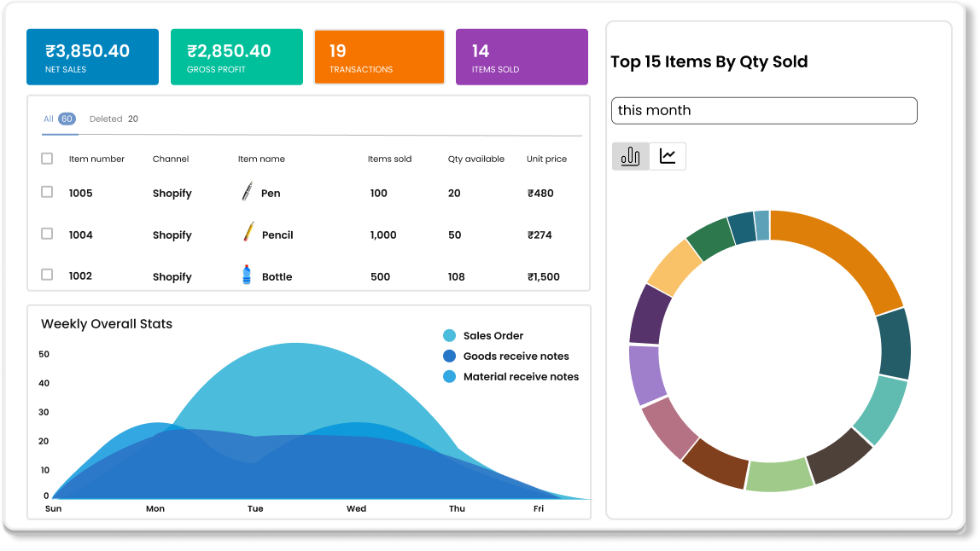Click the Items sold column header

point(388,159)
